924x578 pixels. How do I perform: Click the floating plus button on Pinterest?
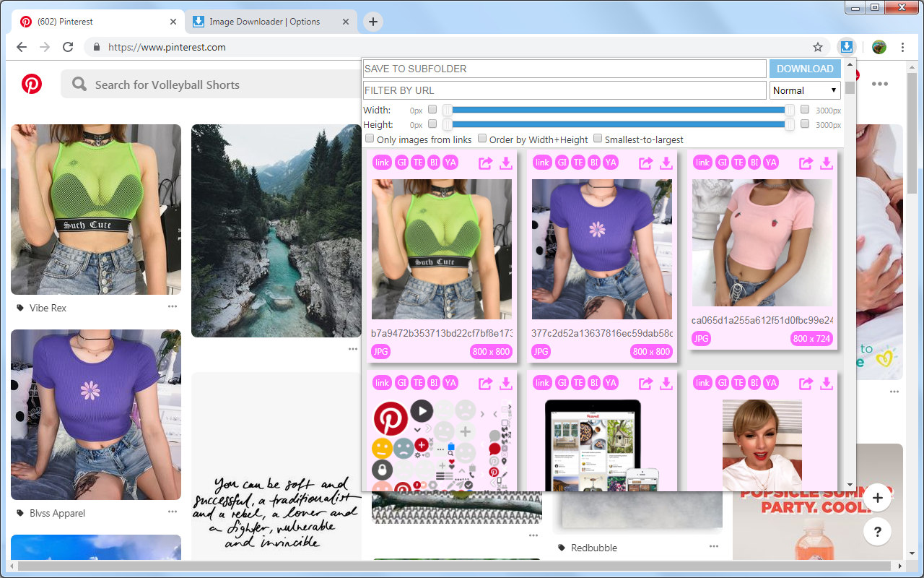(878, 497)
